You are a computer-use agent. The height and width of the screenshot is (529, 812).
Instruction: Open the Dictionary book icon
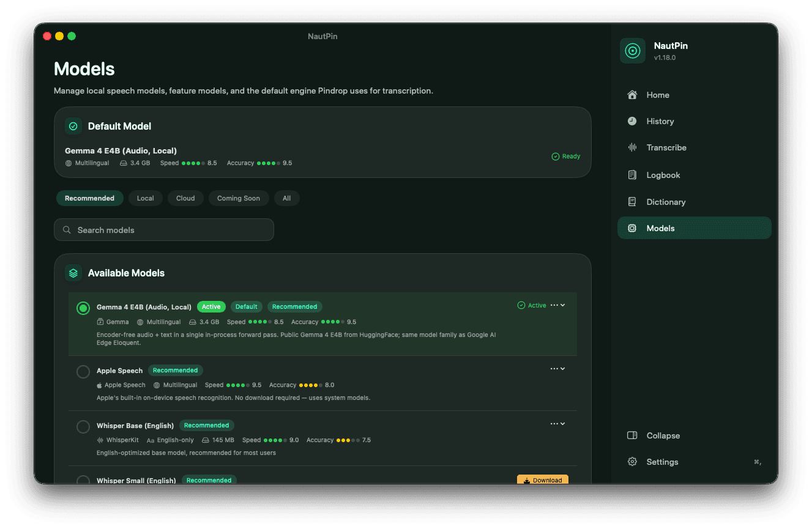(x=632, y=202)
